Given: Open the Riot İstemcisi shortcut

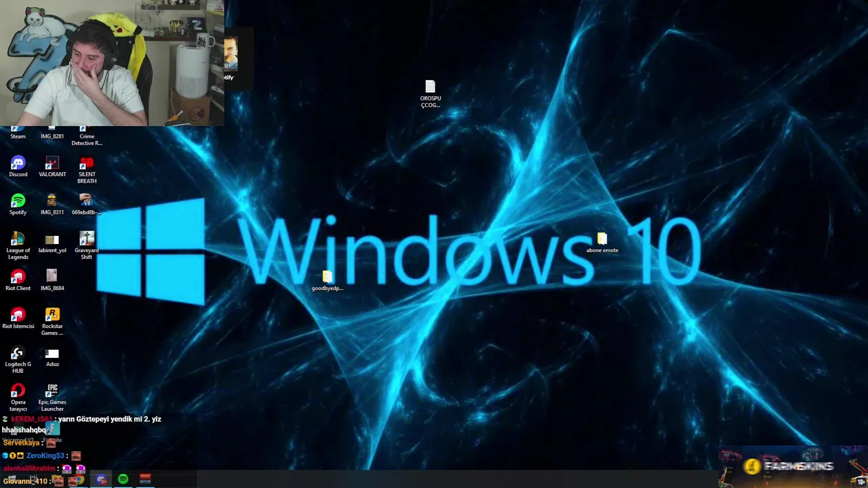Looking at the screenshot, I should [x=18, y=319].
